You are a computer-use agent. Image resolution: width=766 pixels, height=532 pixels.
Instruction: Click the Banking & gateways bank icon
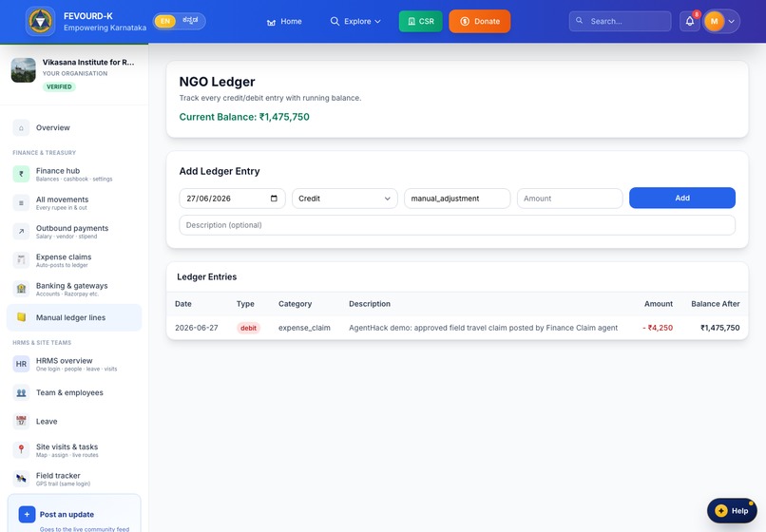(21, 289)
